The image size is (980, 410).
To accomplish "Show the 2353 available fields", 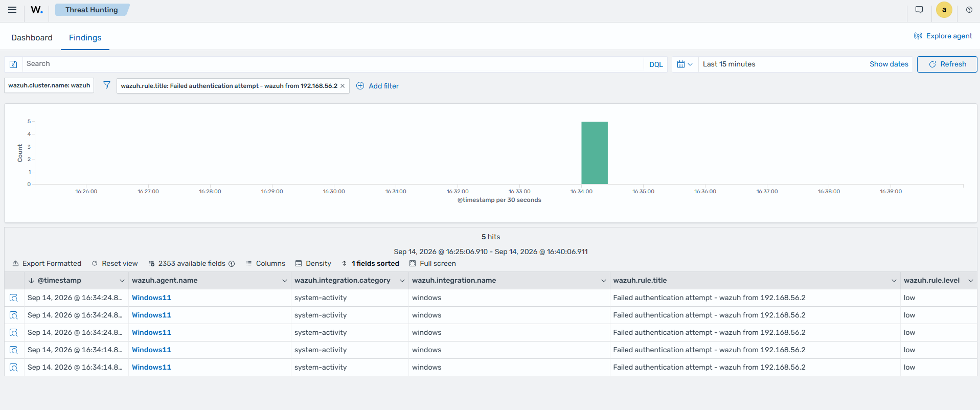I will click(191, 264).
